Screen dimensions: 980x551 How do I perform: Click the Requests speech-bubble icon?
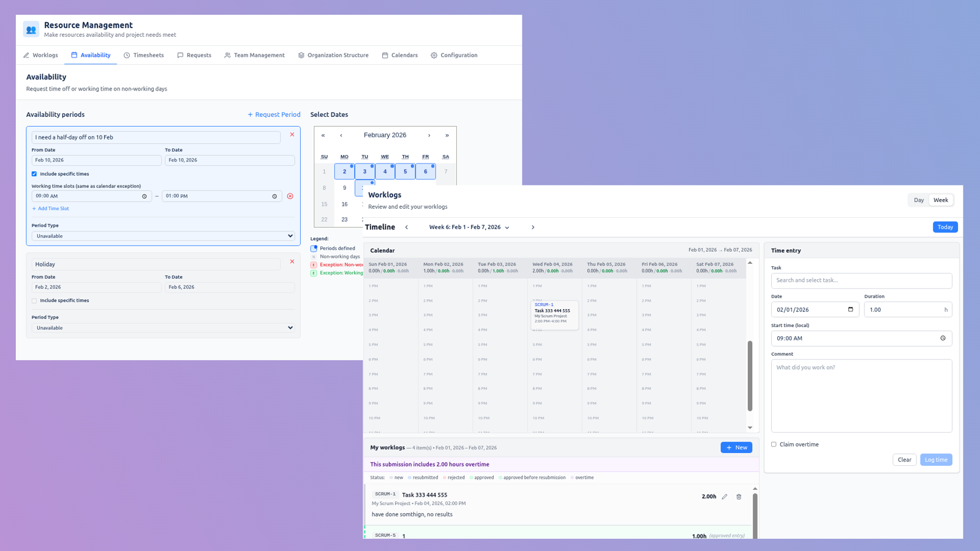180,55
